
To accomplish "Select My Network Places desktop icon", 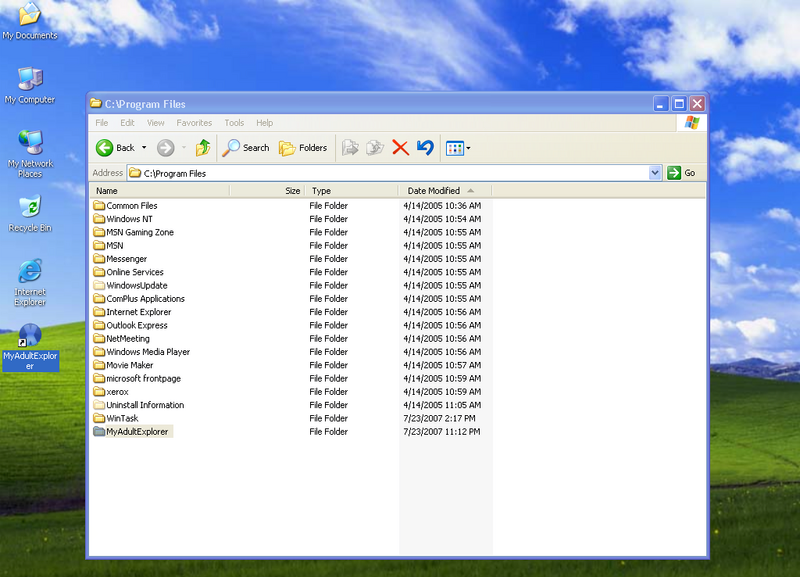I will coord(30,154).
